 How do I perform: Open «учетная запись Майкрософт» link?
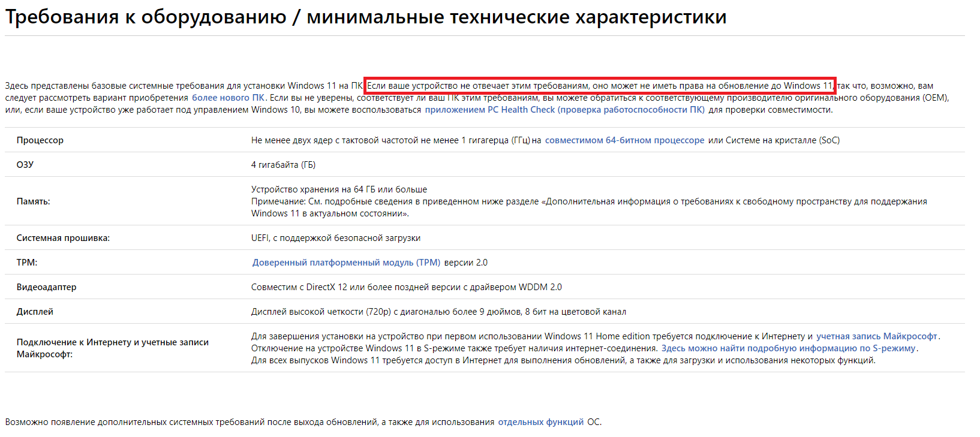[876, 336]
